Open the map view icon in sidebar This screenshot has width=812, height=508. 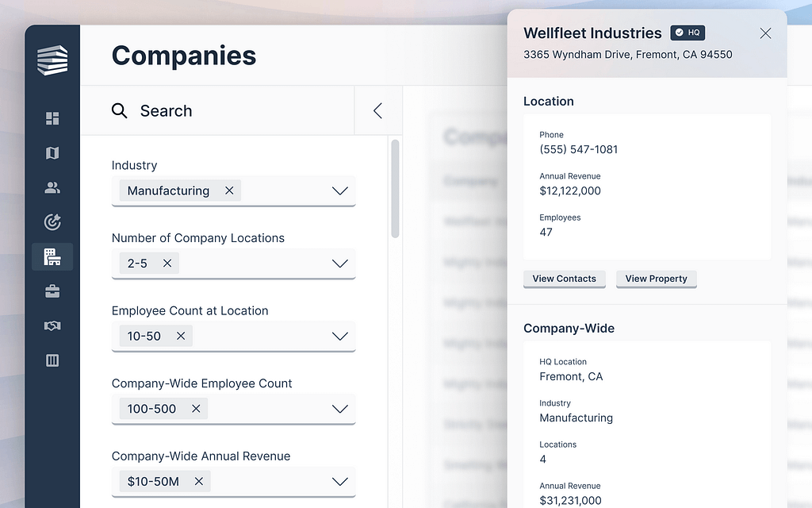coord(52,153)
